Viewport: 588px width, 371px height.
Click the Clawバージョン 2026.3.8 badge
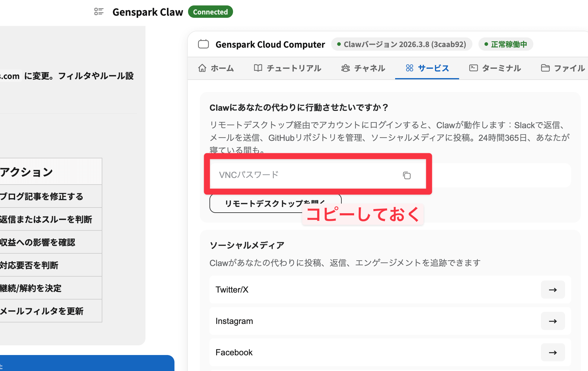[401, 44]
